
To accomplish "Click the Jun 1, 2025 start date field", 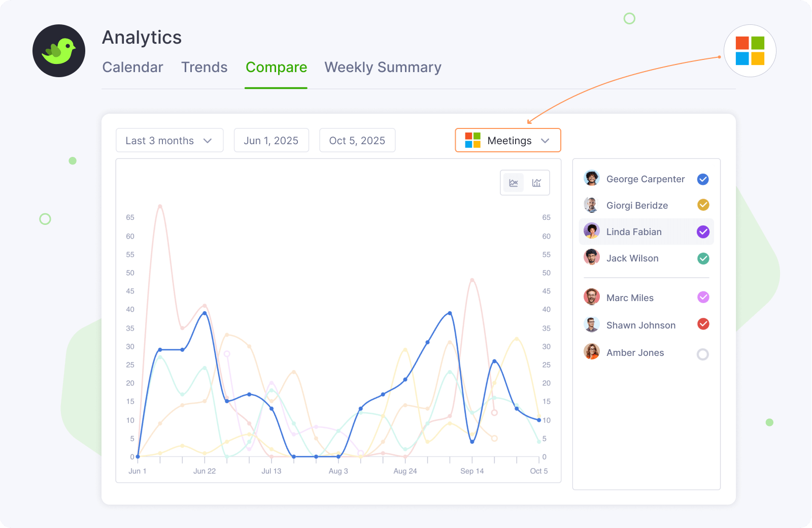I will click(x=271, y=141).
